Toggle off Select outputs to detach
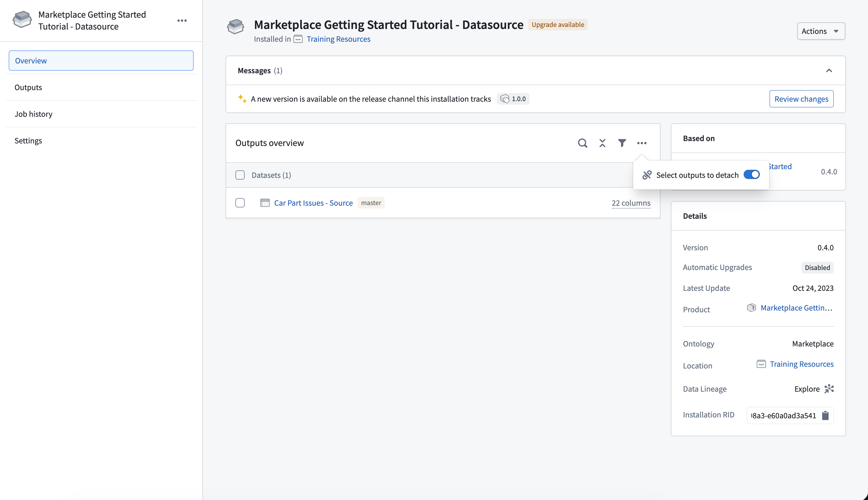This screenshot has width=868, height=500. coord(751,175)
